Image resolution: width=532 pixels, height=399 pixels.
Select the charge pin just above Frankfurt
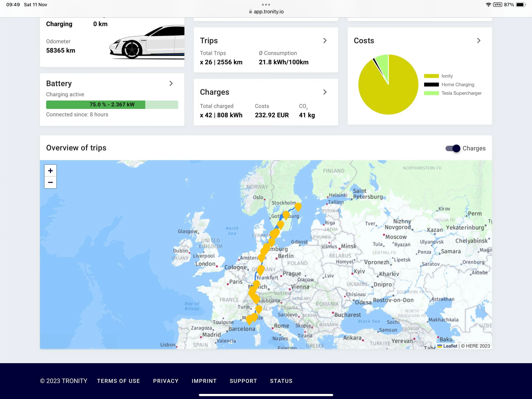click(261, 270)
